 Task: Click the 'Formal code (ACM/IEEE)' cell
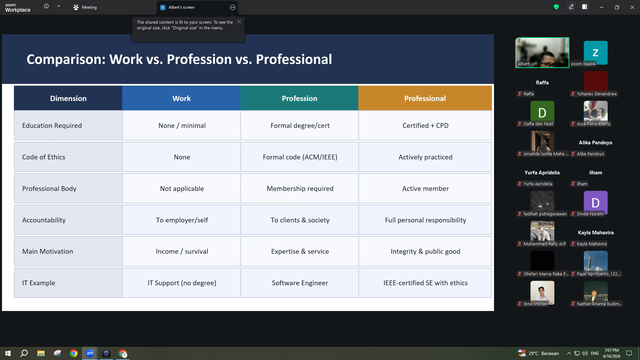point(300,157)
